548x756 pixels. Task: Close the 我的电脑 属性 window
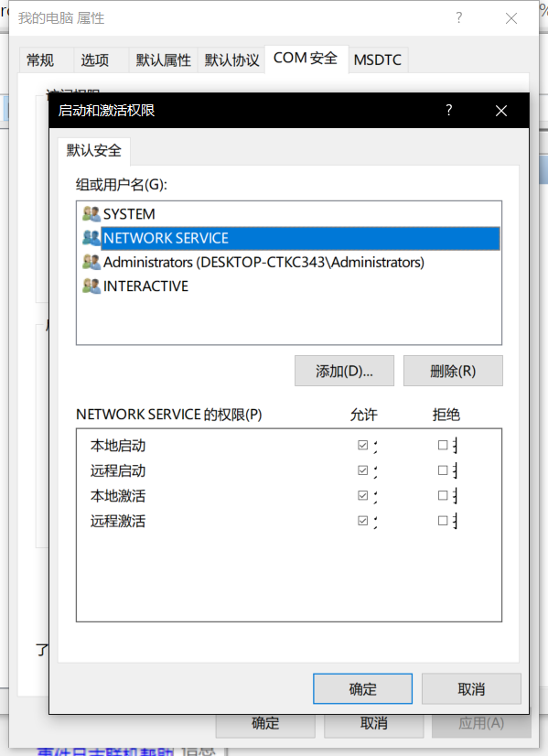point(511,18)
